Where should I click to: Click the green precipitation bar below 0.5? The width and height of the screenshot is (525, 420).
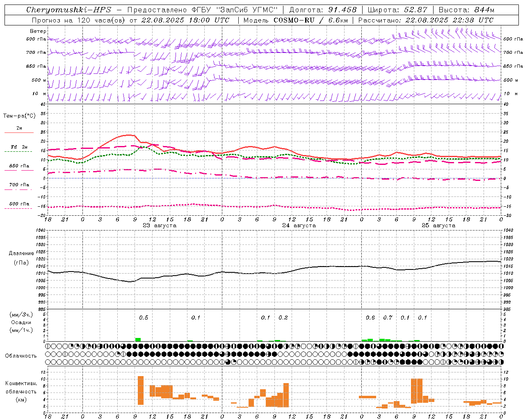tap(138, 340)
